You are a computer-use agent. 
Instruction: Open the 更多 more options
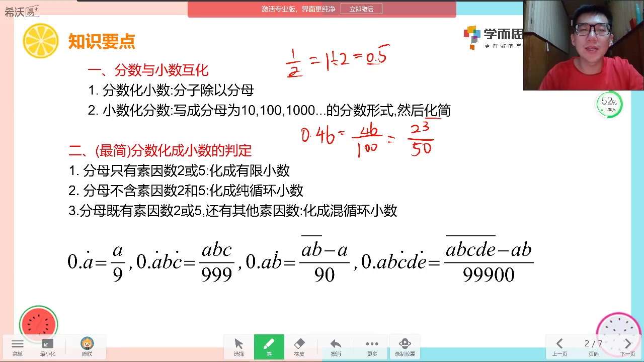coord(372,347)
